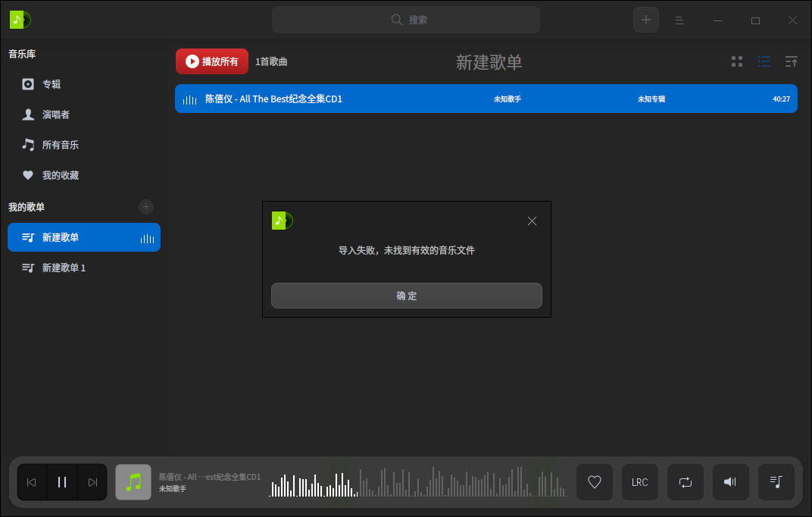Toggle lyrics display with LRC button
This screenshot has height=517, width=812.
click(x=640, y=482)
